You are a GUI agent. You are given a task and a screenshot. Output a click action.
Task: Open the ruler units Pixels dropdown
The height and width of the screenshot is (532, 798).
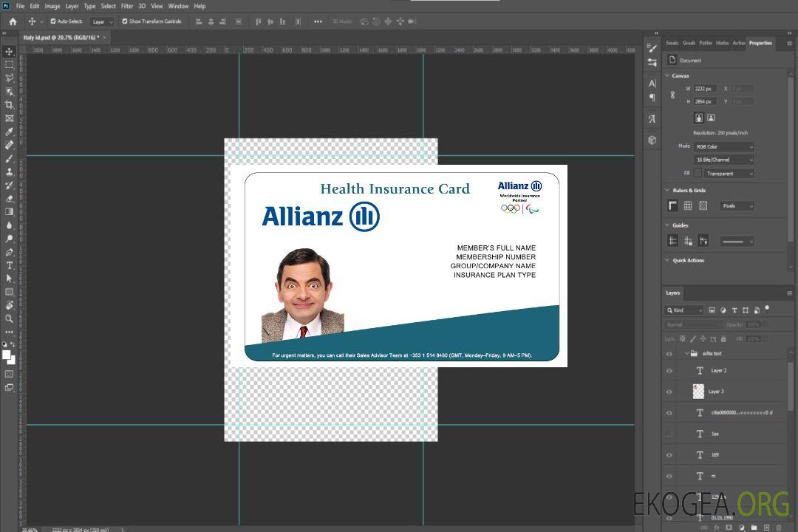[x=737, y=206]
